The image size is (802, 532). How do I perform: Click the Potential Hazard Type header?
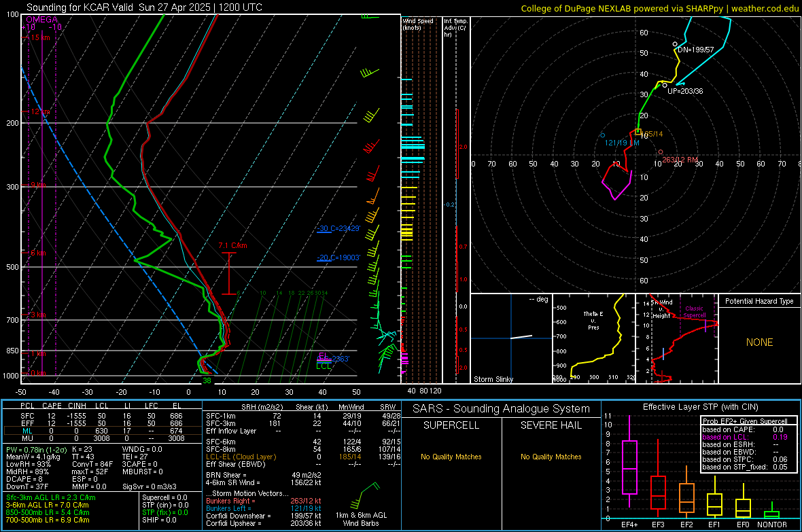[x=759, y=301]
